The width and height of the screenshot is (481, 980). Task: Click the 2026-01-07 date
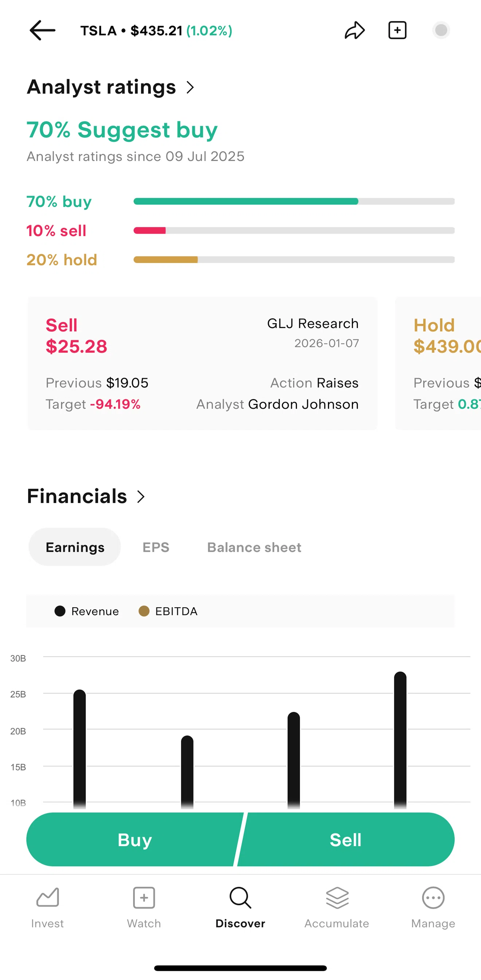tap(326, 343)
